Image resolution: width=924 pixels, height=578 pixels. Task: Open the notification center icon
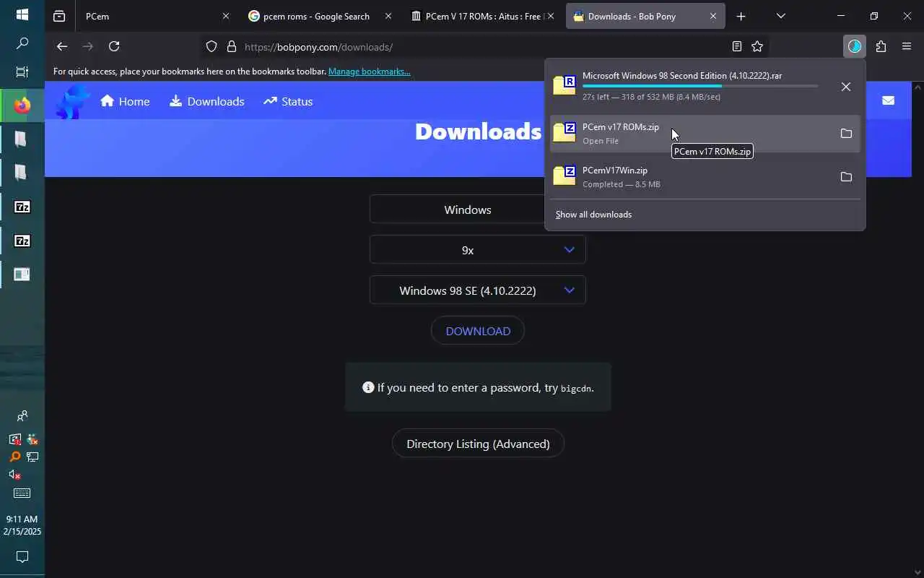(22, 557)
